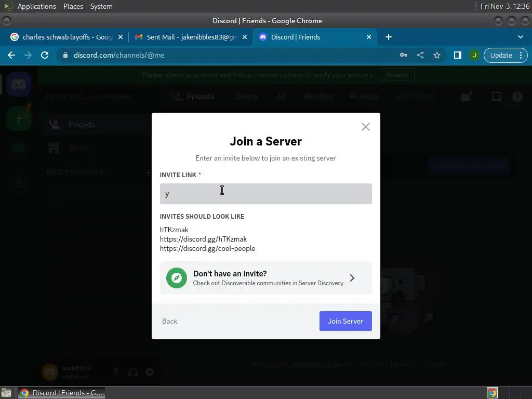Open the Applications menu
532x399 pixels.
point(37,6)
